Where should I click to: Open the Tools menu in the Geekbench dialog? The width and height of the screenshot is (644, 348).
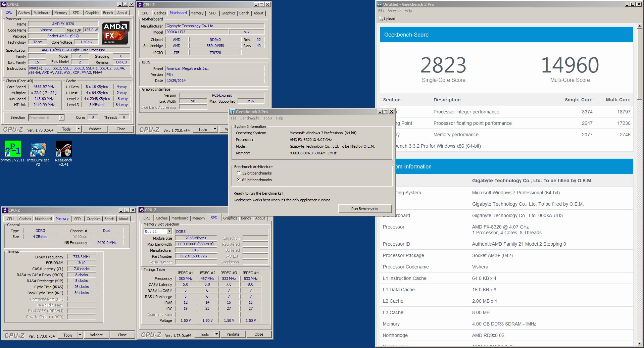[267, 118]
